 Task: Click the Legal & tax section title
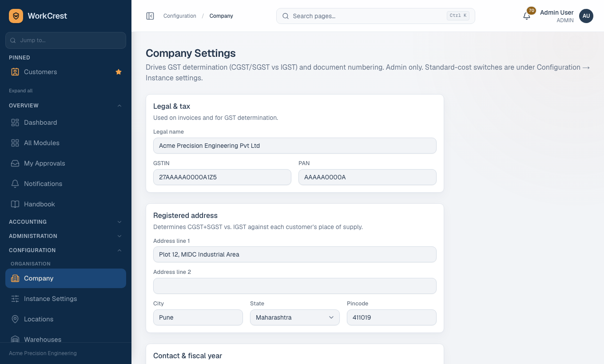coord(171,107)
